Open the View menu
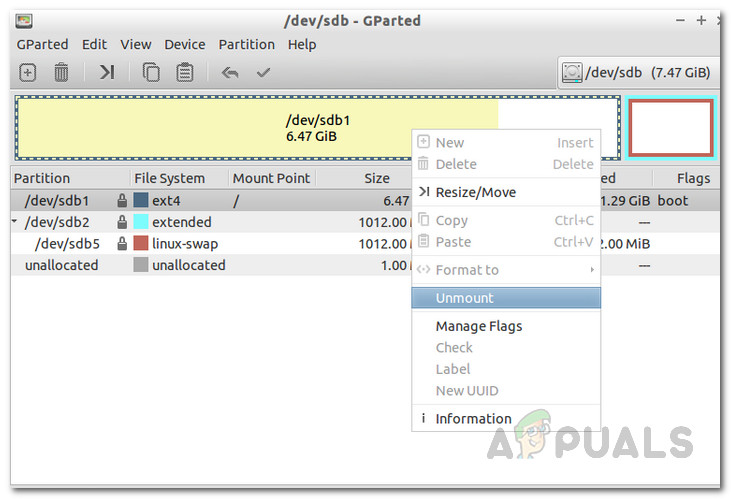 [136, 45]
